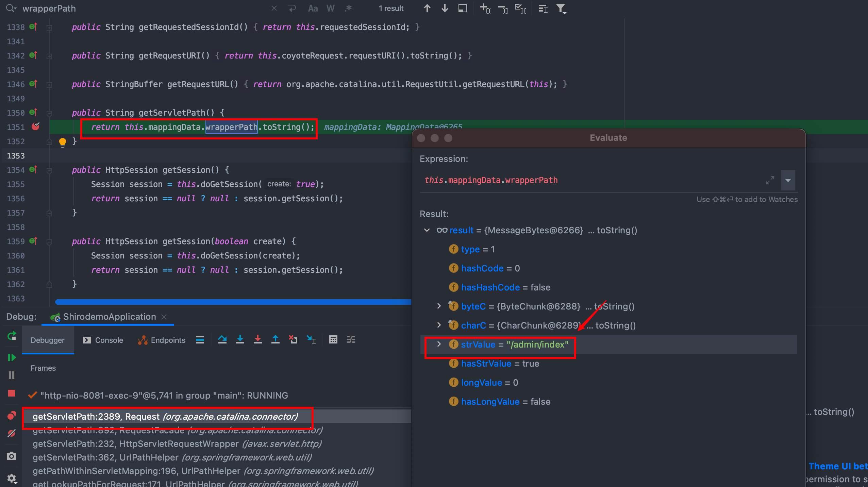Open expression history dropdown arrow
This screenshot has width=868, height=487.
788,180
